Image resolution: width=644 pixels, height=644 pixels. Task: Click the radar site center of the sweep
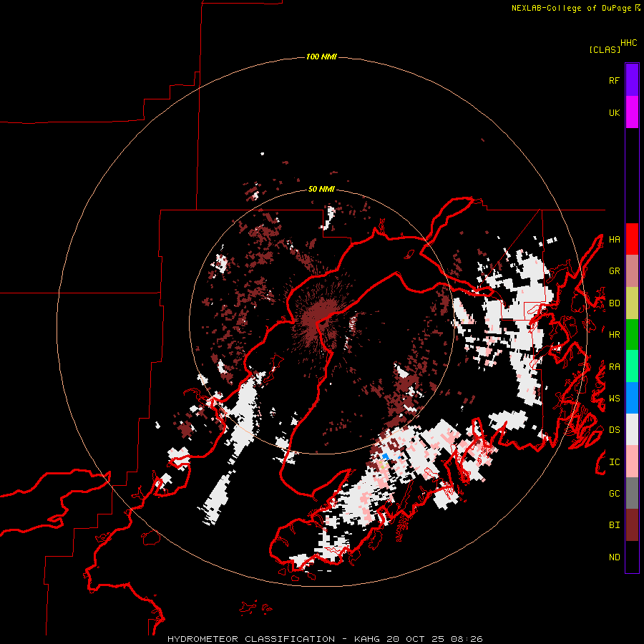(x=322, y=321)
